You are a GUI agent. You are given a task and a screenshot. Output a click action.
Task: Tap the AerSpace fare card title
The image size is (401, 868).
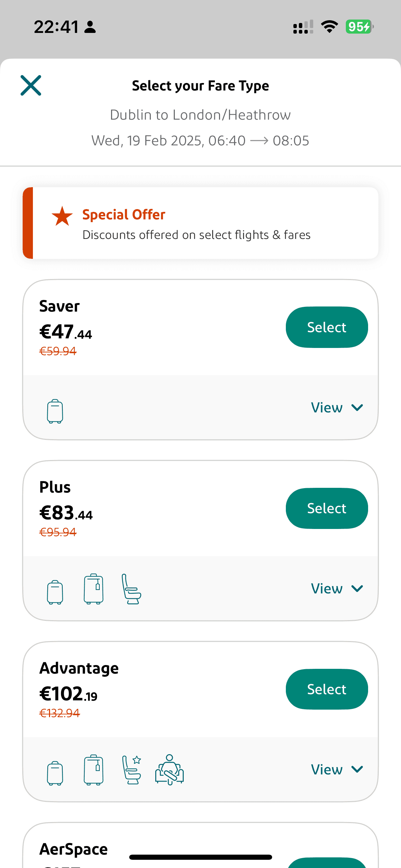tap(74, 849)
